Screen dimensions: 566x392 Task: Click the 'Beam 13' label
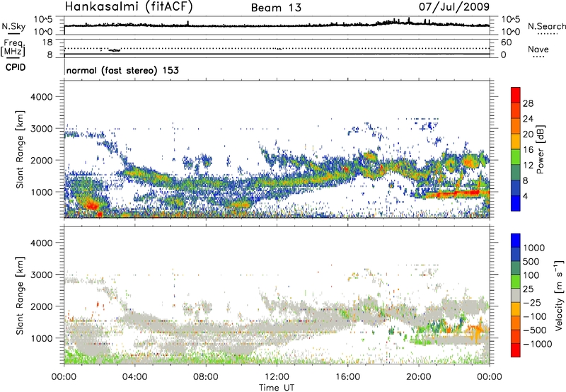point(276,8)
